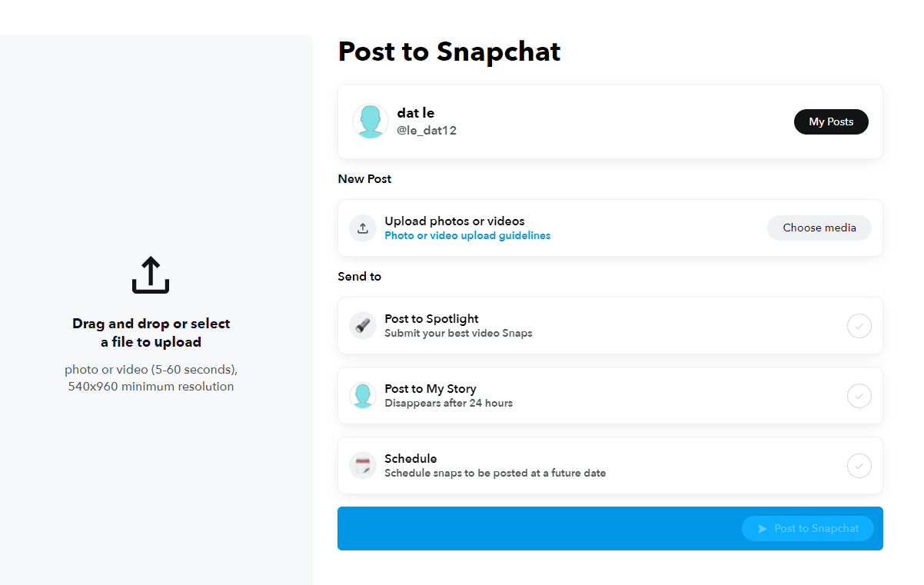This screenshot has width=924, height=585.
Task: Click the My Story avatar icon
Action: [x=363, y=396]
